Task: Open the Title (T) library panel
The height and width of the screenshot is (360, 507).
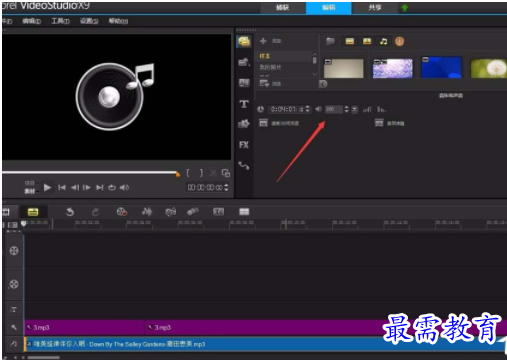Action: (x=244, y=104)
